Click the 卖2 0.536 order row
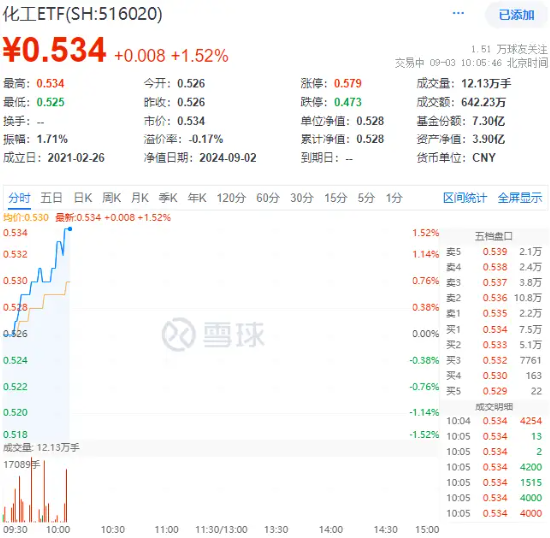 [494, 298]
